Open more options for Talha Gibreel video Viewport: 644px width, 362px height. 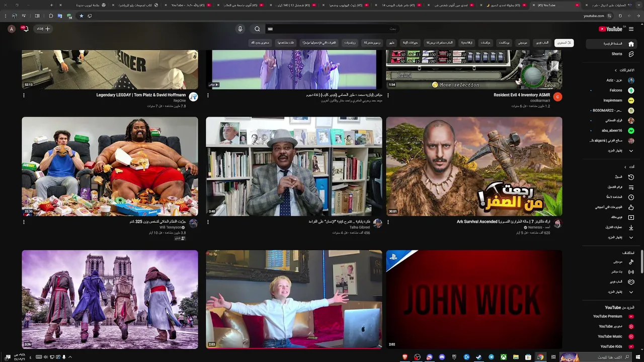(x=208, y=222)
